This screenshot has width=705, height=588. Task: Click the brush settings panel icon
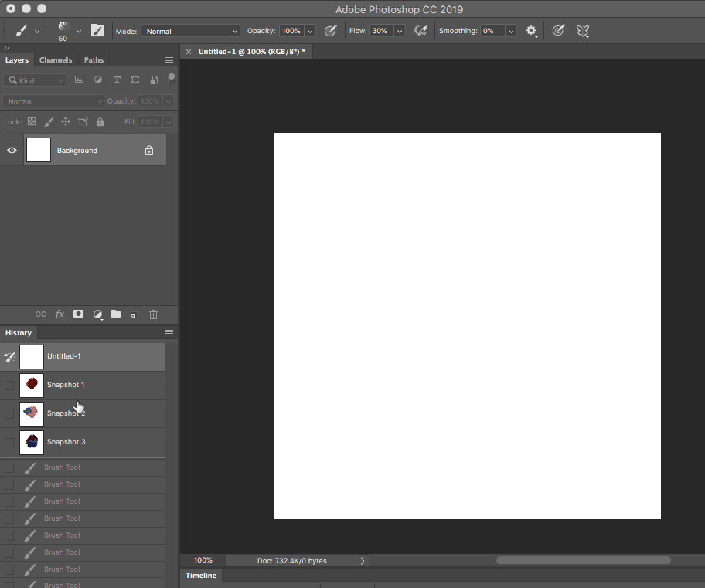click(x=97, y=31)
